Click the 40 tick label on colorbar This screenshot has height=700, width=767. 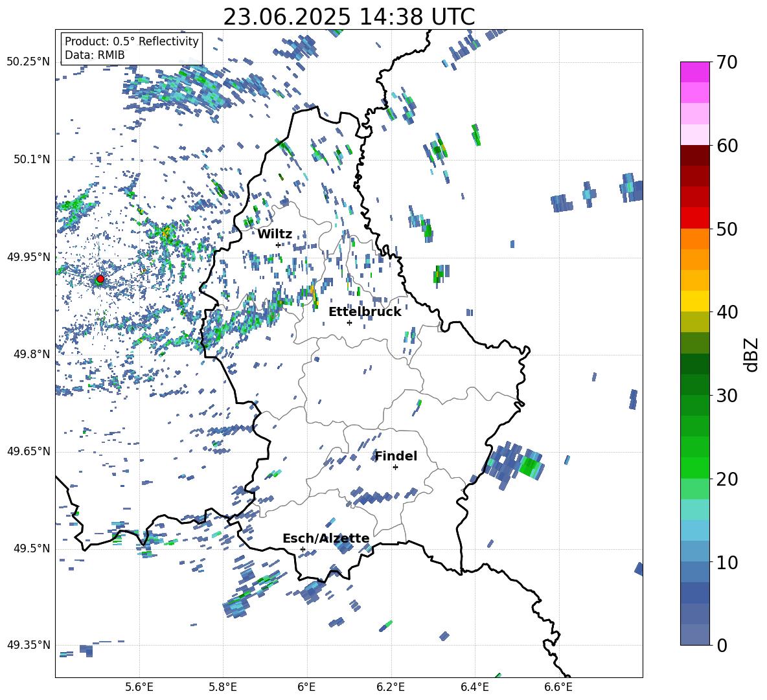pos(727,312)
